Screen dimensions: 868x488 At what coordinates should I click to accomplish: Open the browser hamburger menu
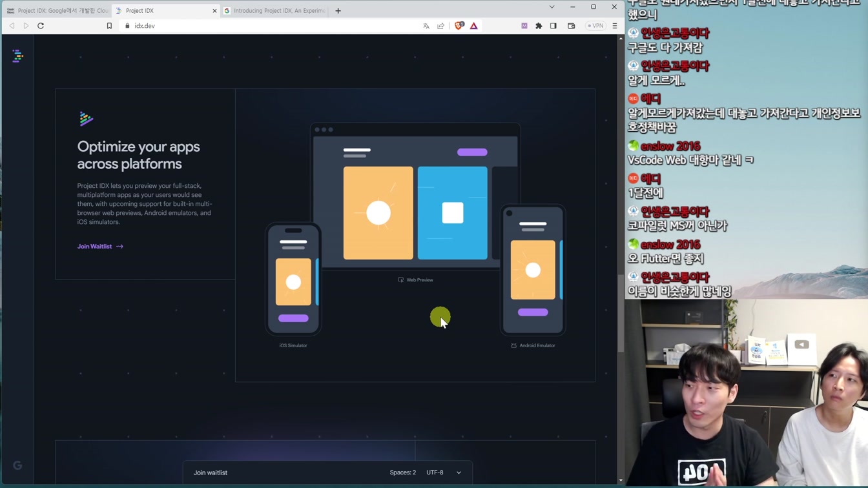615,26
